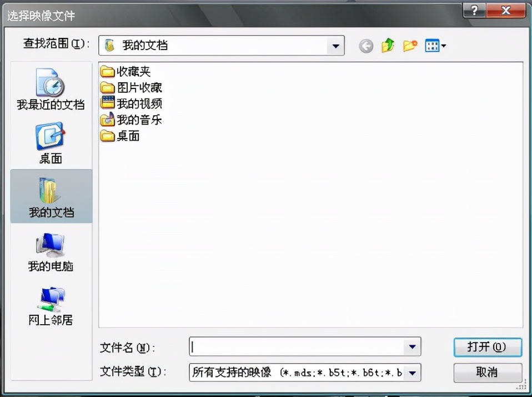Select 我最近的文档 in the sidebar
This screenshot has width=532, height=397.
click(51, 89)
